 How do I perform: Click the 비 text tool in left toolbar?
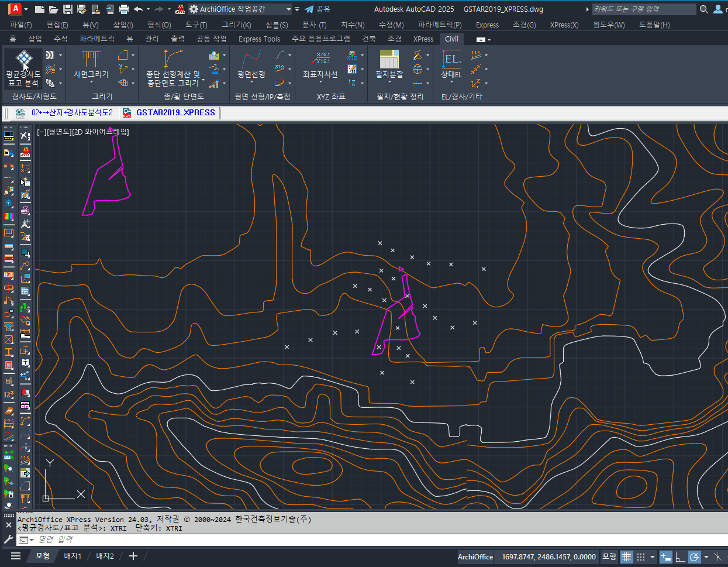[9, 381]
